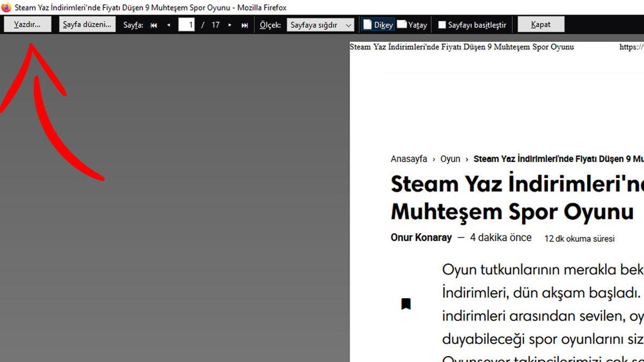The width and height of the screenshot is (644, 362).
Task: Click the next page arrow icon
Action: 230,24
